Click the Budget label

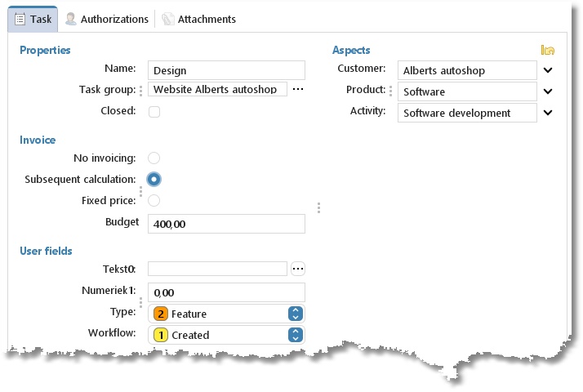coord(122,221)
